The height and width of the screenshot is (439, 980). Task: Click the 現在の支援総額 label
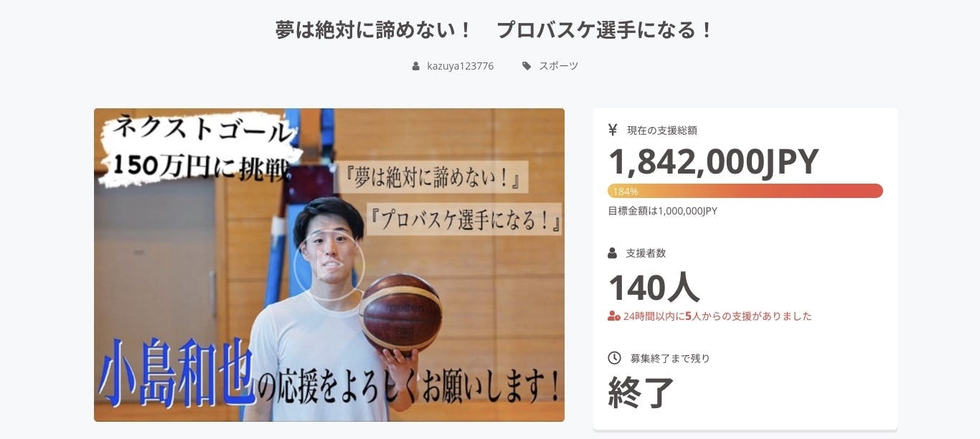tap(661, 131)
